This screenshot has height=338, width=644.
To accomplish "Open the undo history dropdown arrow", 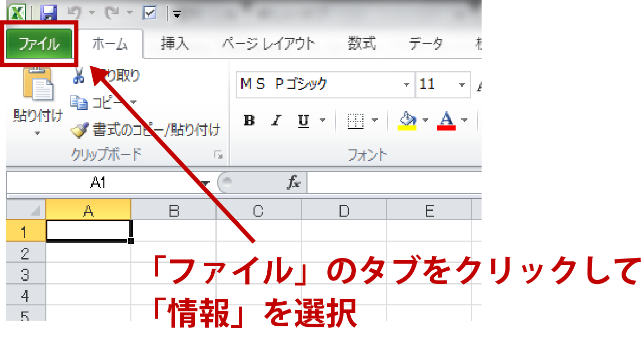I will [92, 14].
